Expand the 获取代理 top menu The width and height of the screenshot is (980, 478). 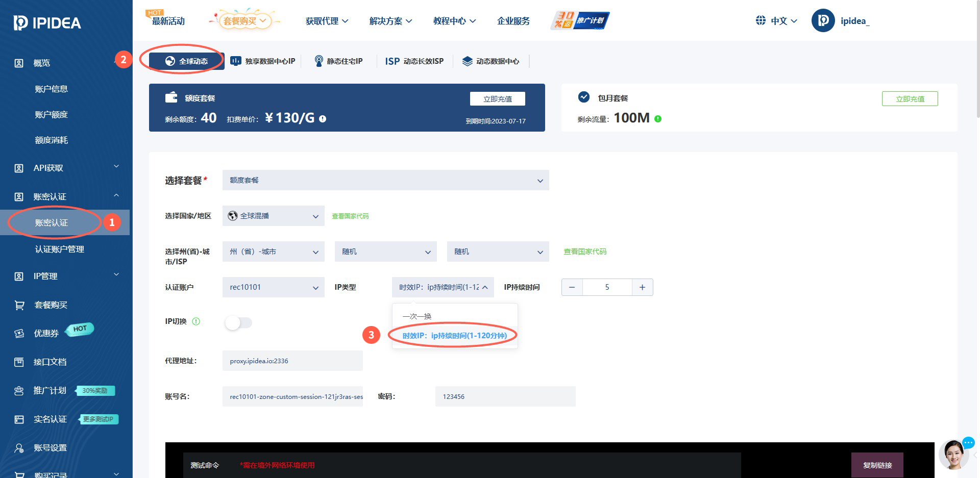click(x=327, y=21)
